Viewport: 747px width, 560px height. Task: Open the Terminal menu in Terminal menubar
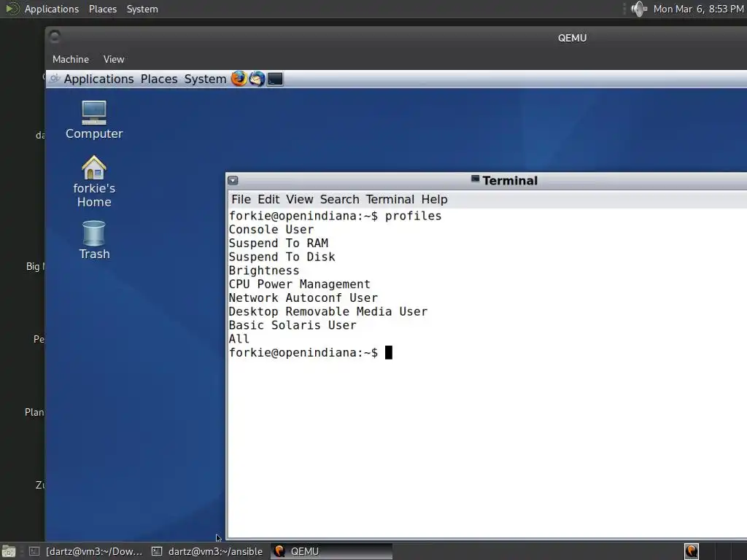coord(390,200)
